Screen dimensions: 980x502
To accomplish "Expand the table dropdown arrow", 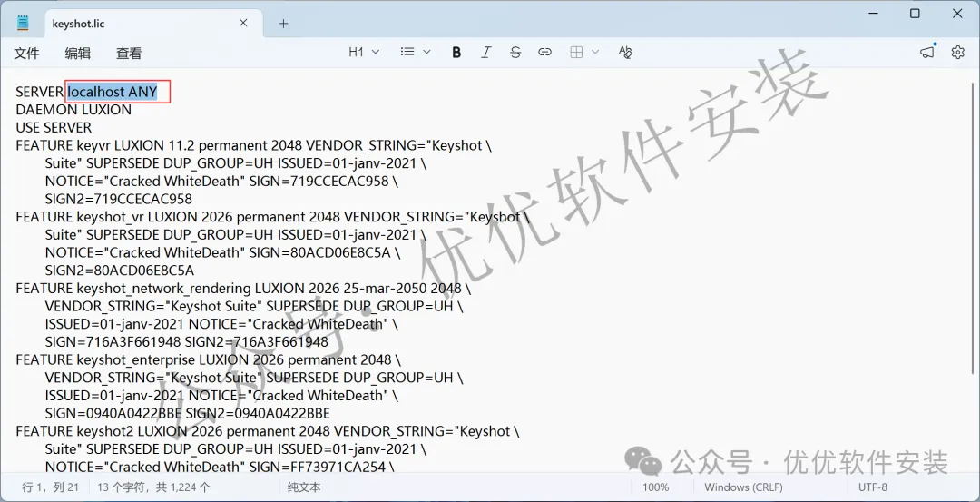I will coord(595,53).
